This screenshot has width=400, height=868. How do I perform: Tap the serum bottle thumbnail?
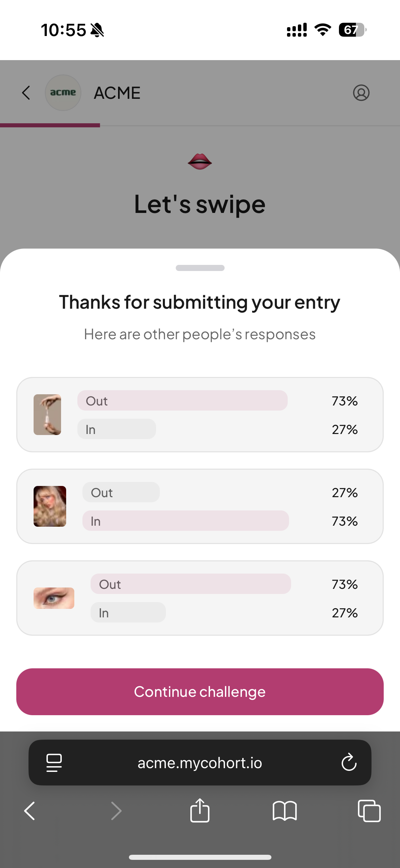(x=47, y=414)
